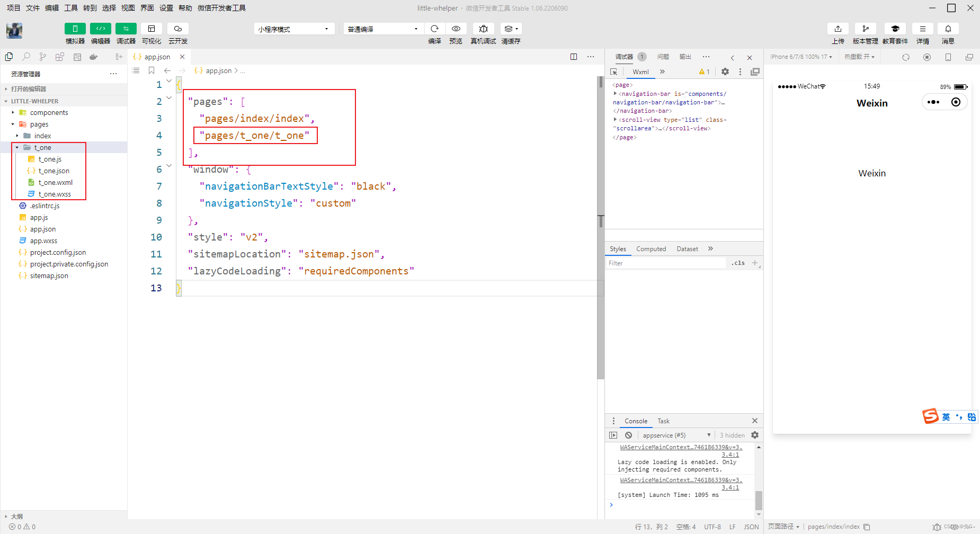Click the Preview (预览) eye icon

[x=456, y=29]
